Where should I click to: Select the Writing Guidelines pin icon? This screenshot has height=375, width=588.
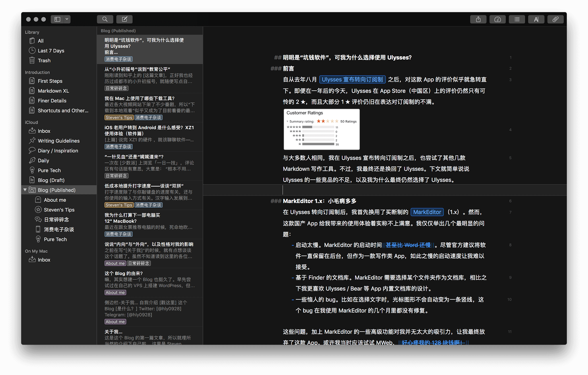pos(32,140)
